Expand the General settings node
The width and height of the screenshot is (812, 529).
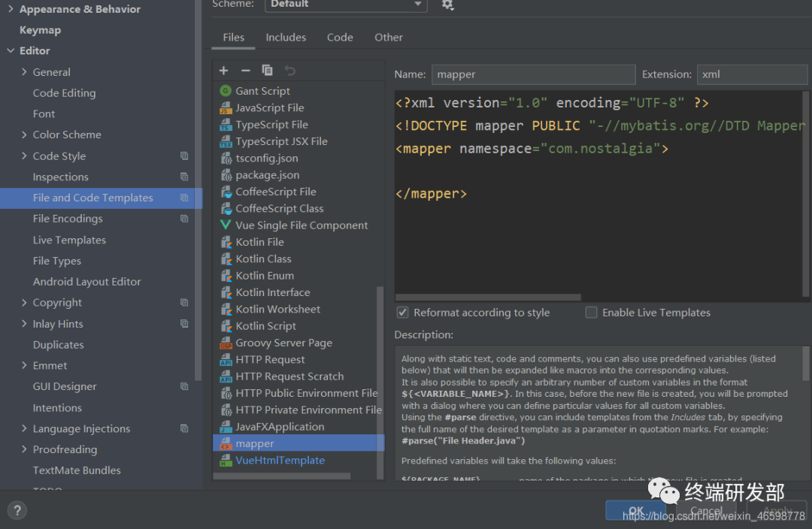24,72
